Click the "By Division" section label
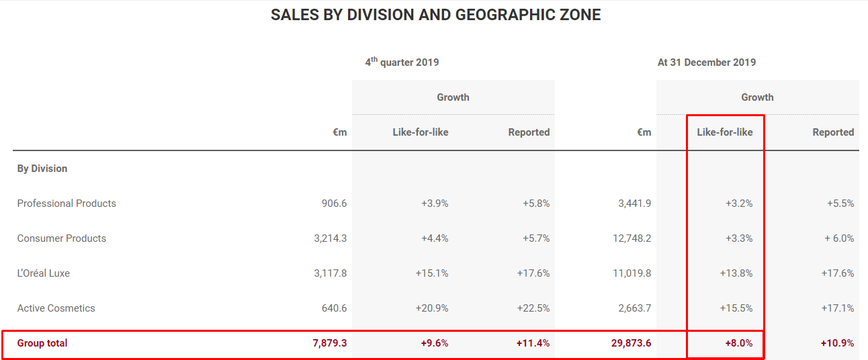This screenshot has height=360, width=868. (42, 169)
